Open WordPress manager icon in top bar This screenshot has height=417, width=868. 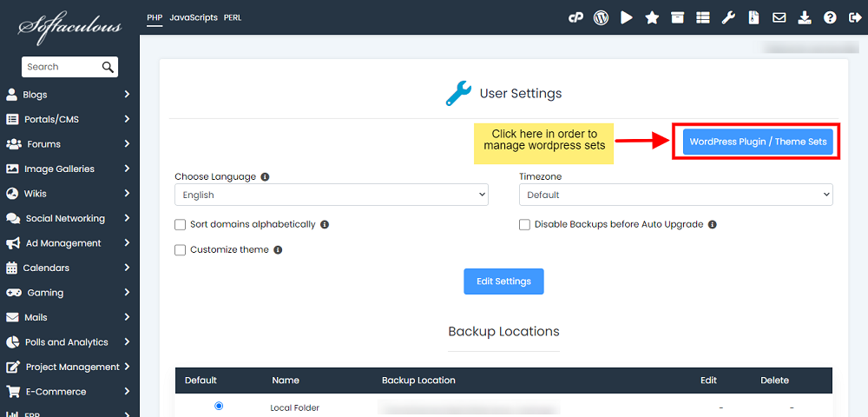[x=601, y=17]
